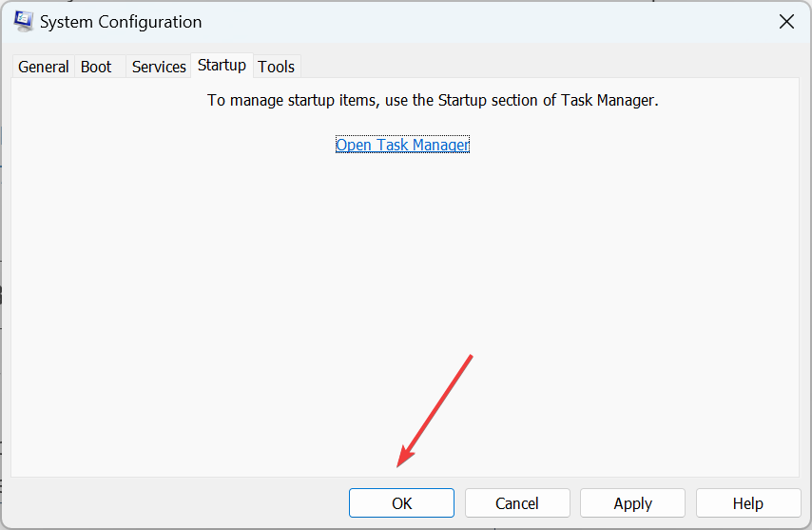Confirm changes with the OK button

click(401, 503)
